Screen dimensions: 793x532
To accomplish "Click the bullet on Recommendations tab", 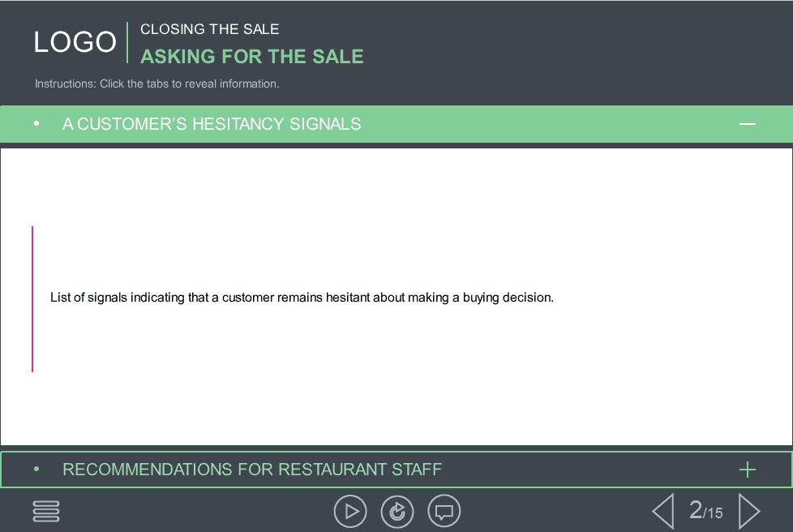I will (36, 470).
